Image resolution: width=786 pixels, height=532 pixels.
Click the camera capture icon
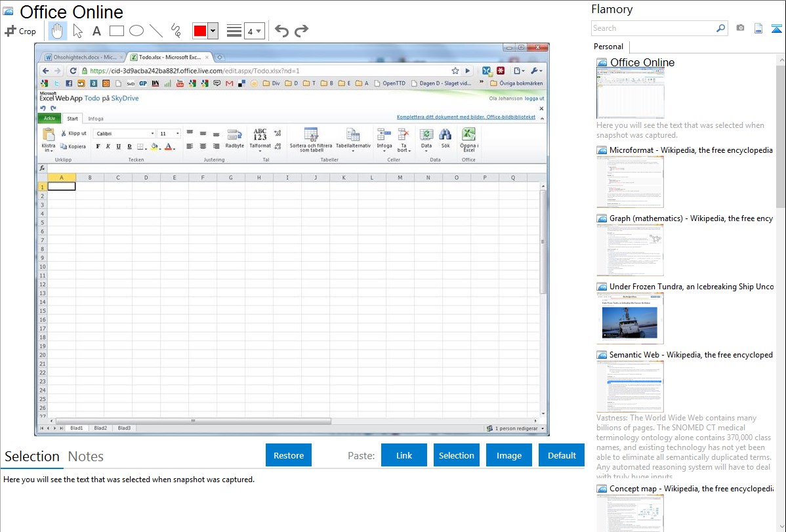click(740, 28)
